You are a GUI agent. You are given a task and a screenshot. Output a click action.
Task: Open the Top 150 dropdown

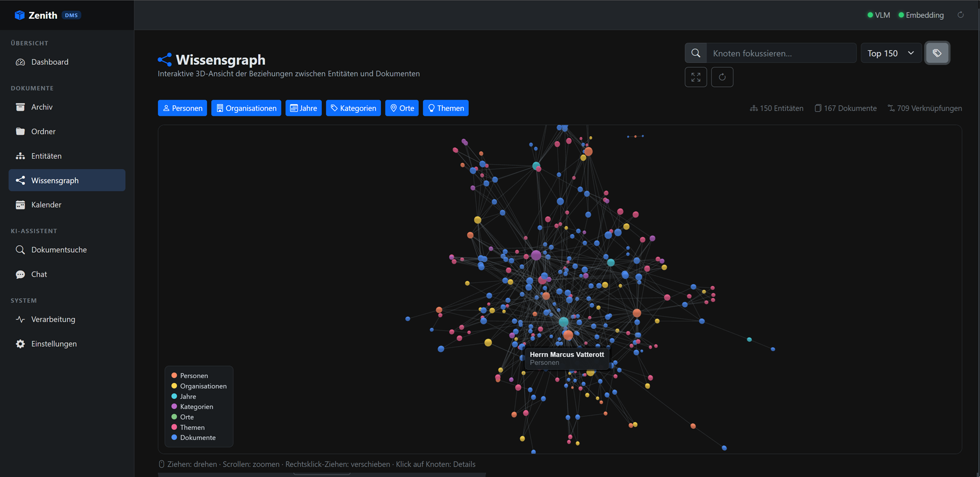(891, 53)
